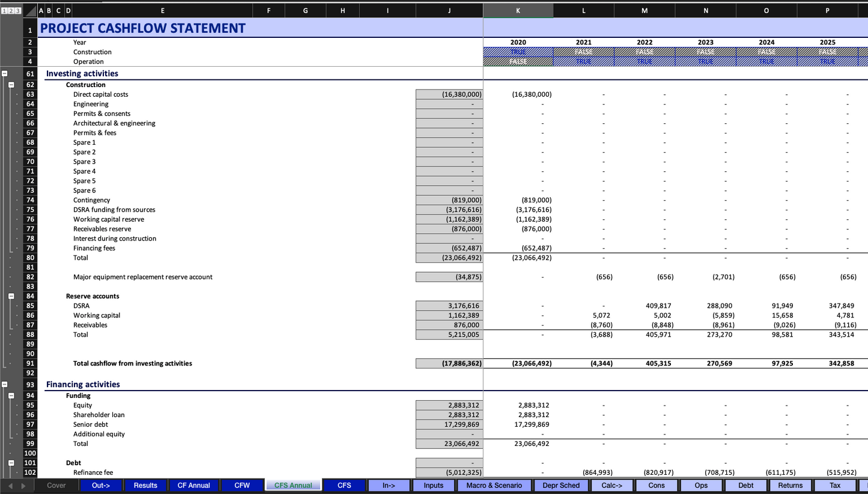Switch to the Results sheet tab
This screenshot has width=868, height=494.
(145, 486)
